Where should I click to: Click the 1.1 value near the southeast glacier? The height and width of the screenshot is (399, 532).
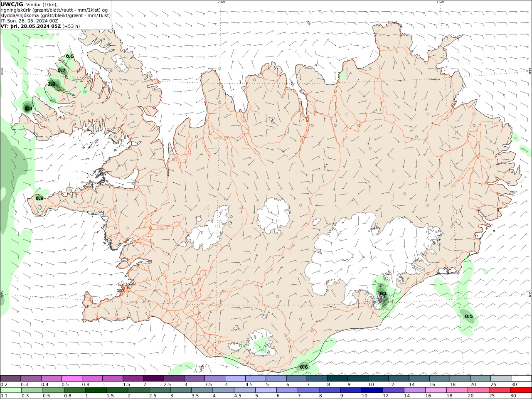[x=383, y=293]
